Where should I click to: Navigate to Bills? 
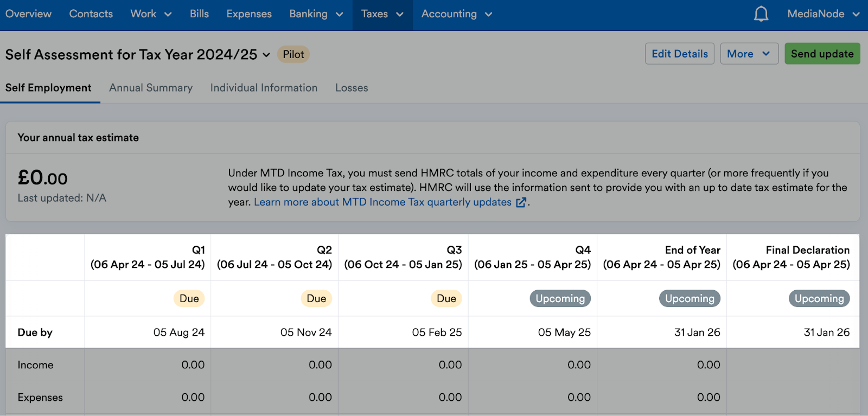pos(199,14)
